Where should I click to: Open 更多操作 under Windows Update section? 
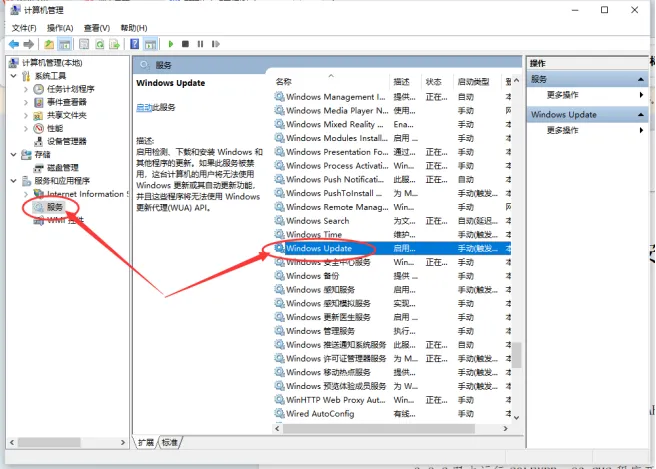[x=562, y=130]
